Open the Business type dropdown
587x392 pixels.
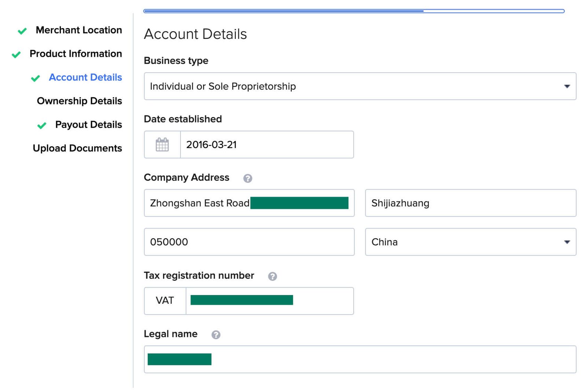[x=360, y=87]
